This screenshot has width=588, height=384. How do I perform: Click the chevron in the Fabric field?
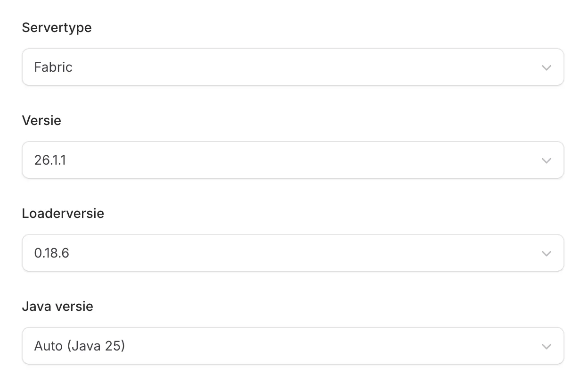coord(547,67)
